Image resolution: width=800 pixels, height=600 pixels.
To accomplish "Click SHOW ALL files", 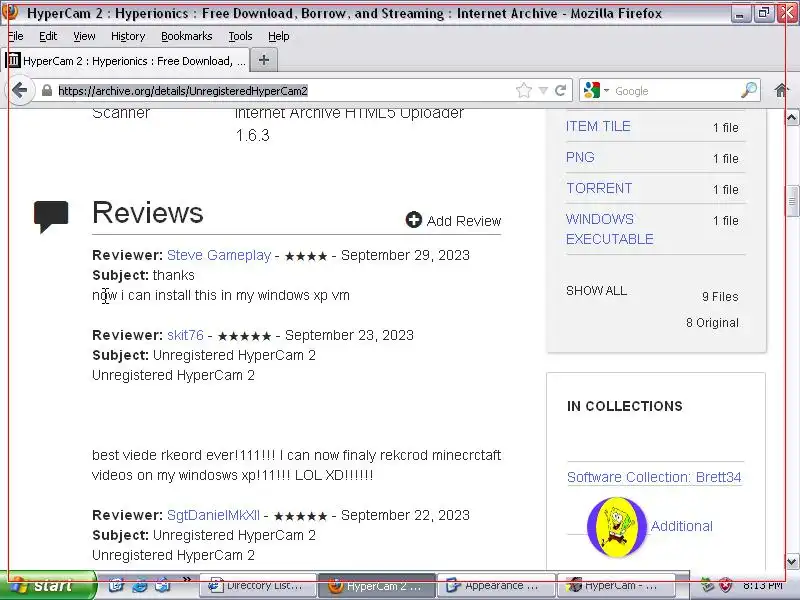I will point(596,291).
